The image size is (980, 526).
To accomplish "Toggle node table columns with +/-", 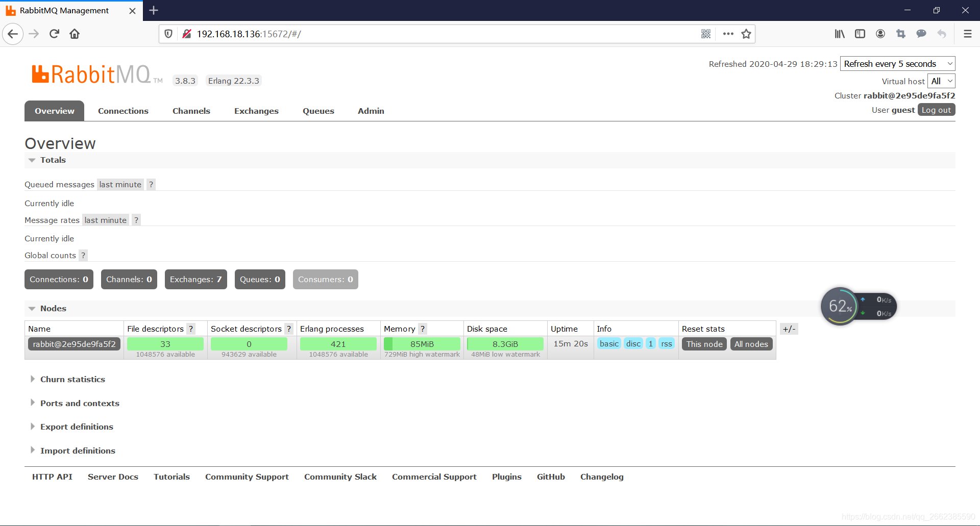I will click(789, 329).
